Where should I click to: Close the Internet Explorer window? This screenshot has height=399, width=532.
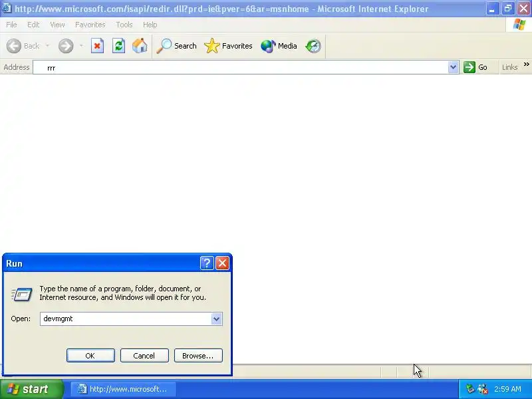(523, 9)
